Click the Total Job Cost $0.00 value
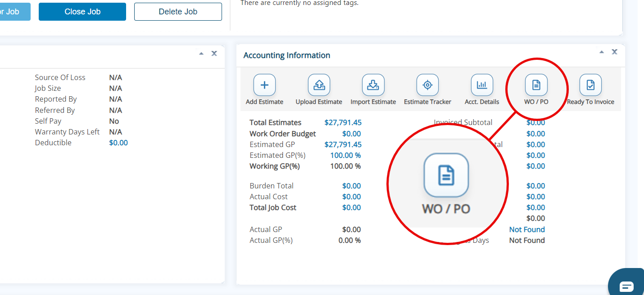This screenshot has height=295, width=644. coord(351,207)
